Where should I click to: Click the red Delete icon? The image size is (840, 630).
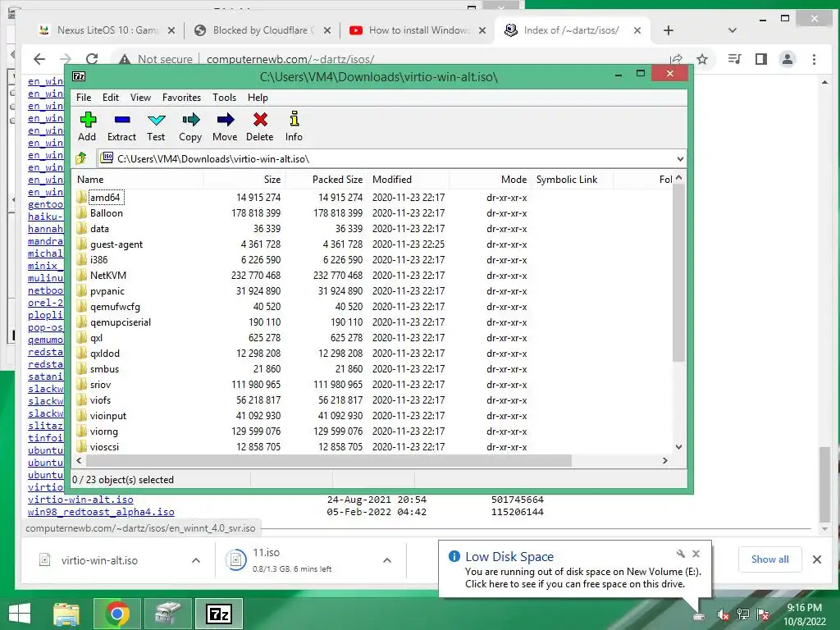pyautogui.click(x=260, y=120)
